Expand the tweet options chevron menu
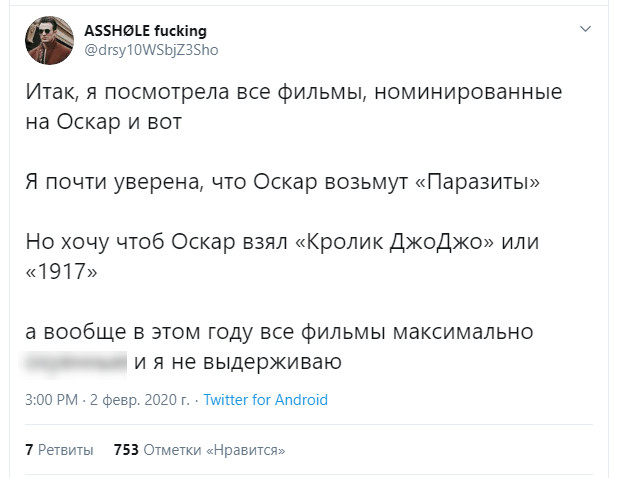Screen dimensions: 618x478 [585, 30]
